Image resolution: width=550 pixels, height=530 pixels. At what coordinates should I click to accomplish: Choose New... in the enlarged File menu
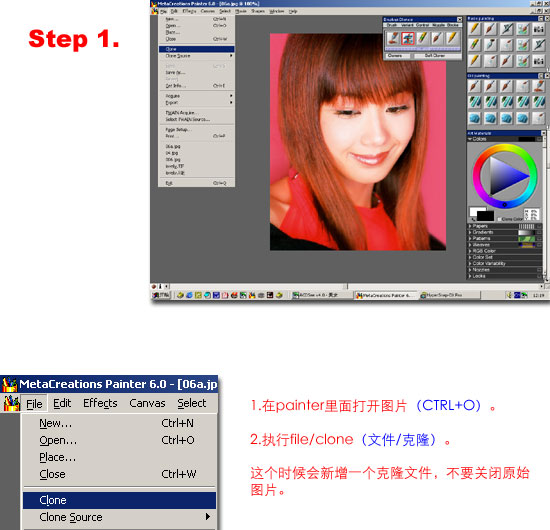tap(119, 423)
